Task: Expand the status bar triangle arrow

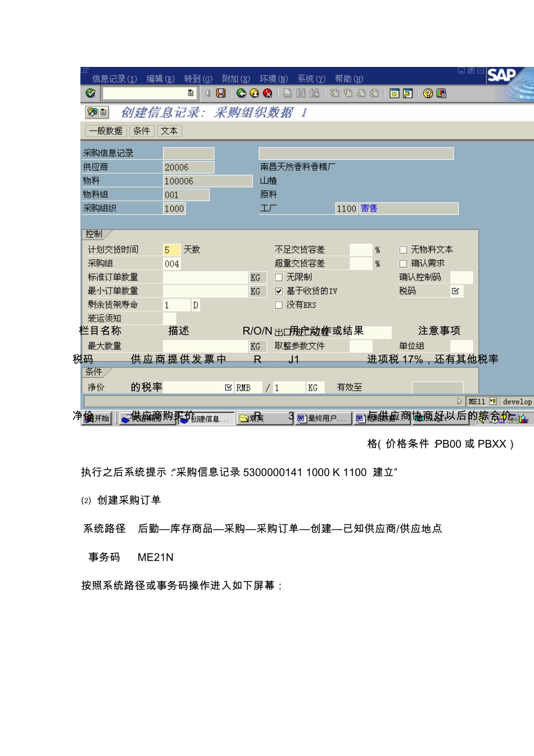Action: tap(459, 401)
